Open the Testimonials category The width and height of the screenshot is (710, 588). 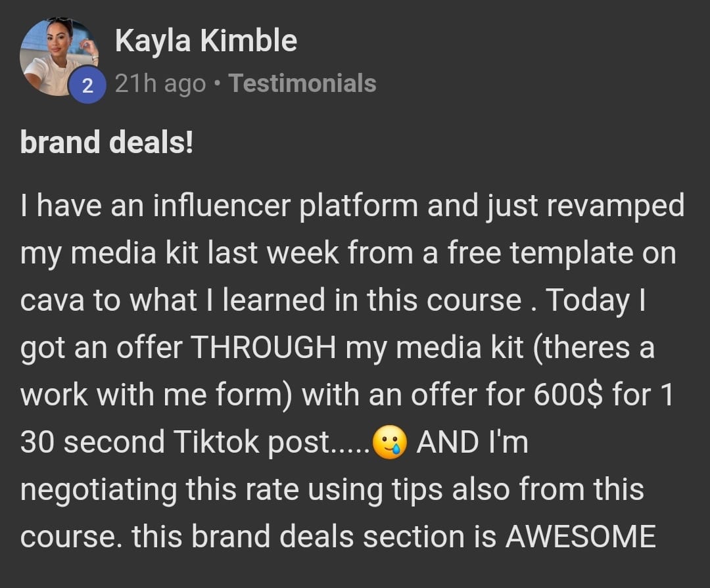coord(302,83)
